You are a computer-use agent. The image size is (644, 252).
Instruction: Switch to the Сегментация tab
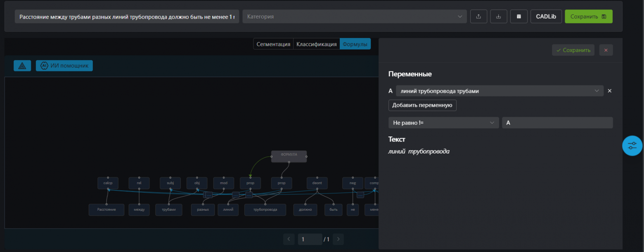(x=273, y=44)
